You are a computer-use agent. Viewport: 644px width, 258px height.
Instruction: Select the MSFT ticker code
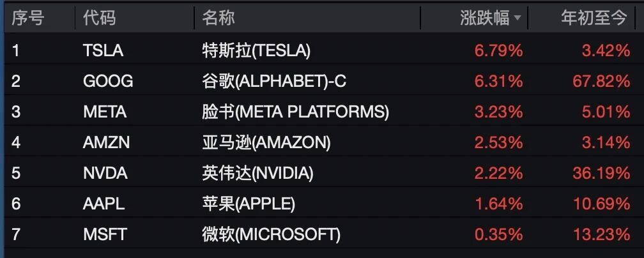tap(105, 234)
